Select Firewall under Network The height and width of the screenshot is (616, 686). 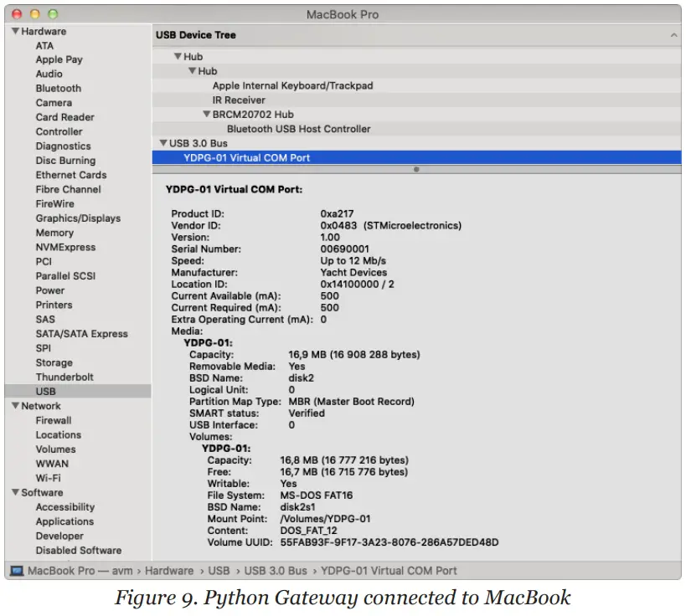point(54,420)
